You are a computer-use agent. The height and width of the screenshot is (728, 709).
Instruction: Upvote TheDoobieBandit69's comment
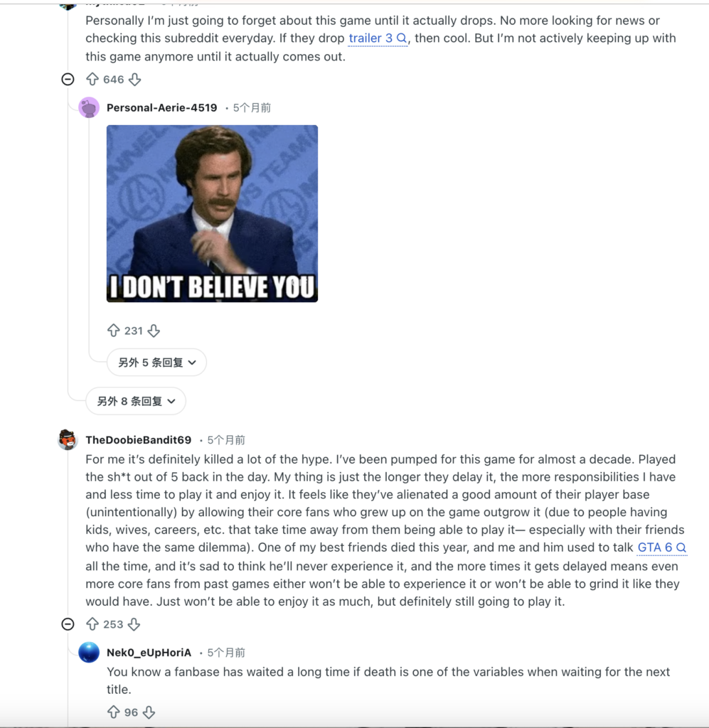tap(92, 624)
